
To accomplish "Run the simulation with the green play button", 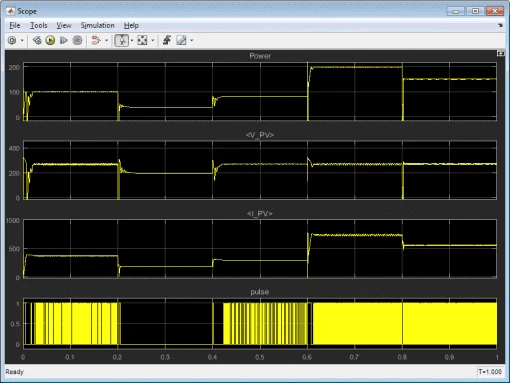I will point(50,40).
